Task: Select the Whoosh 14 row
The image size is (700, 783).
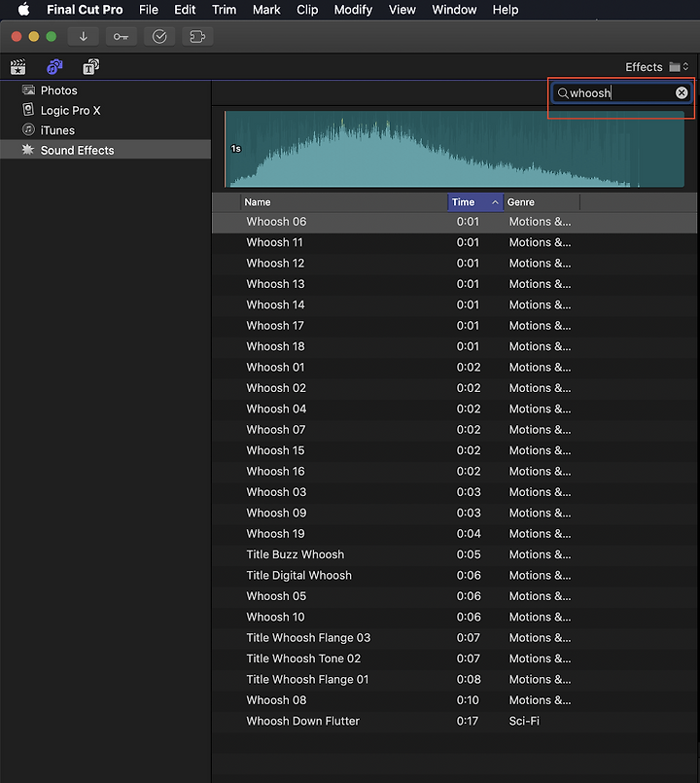Action: [454, 305]
